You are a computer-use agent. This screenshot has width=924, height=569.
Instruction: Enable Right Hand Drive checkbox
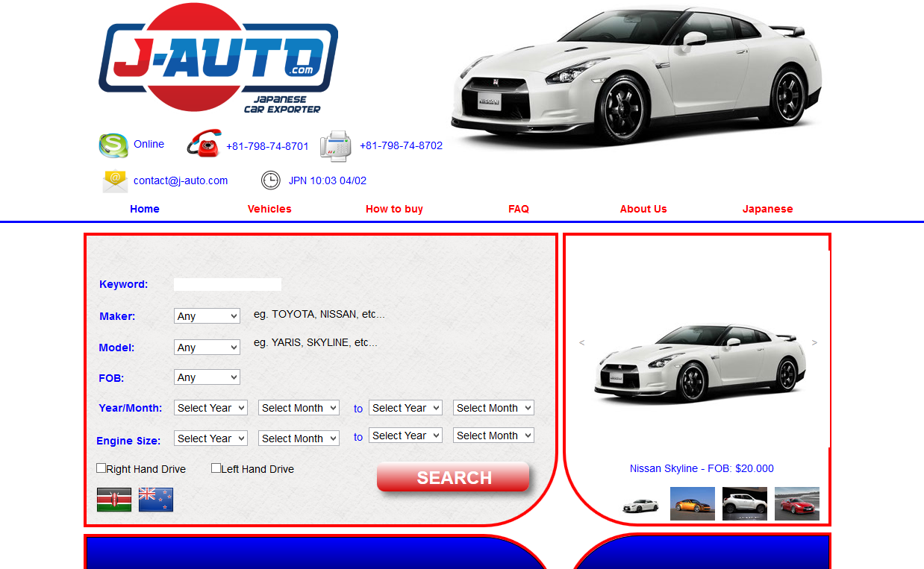102,468
